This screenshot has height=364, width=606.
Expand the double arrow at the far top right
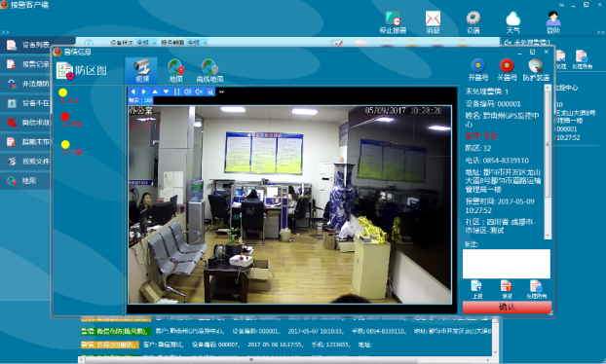[600, 32]
